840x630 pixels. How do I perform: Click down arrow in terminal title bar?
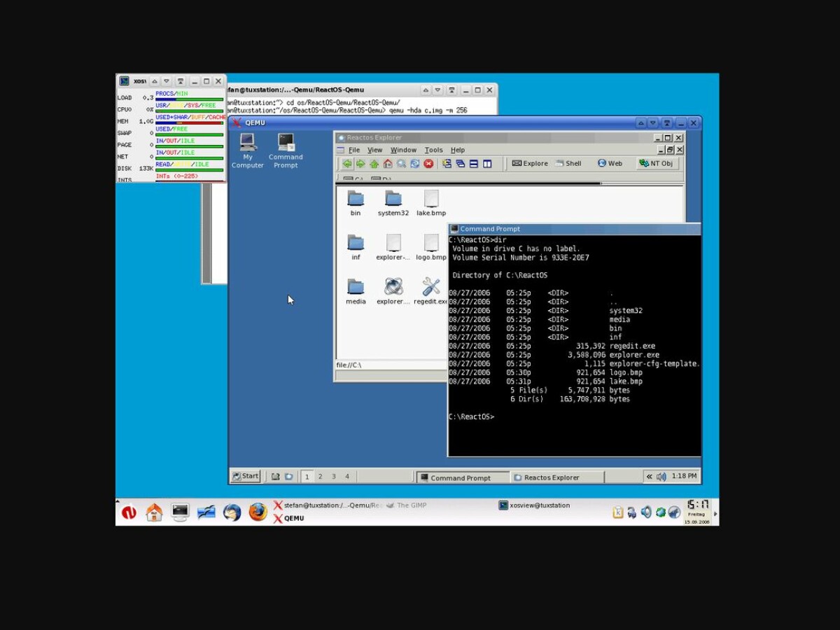tap(437, 90)
